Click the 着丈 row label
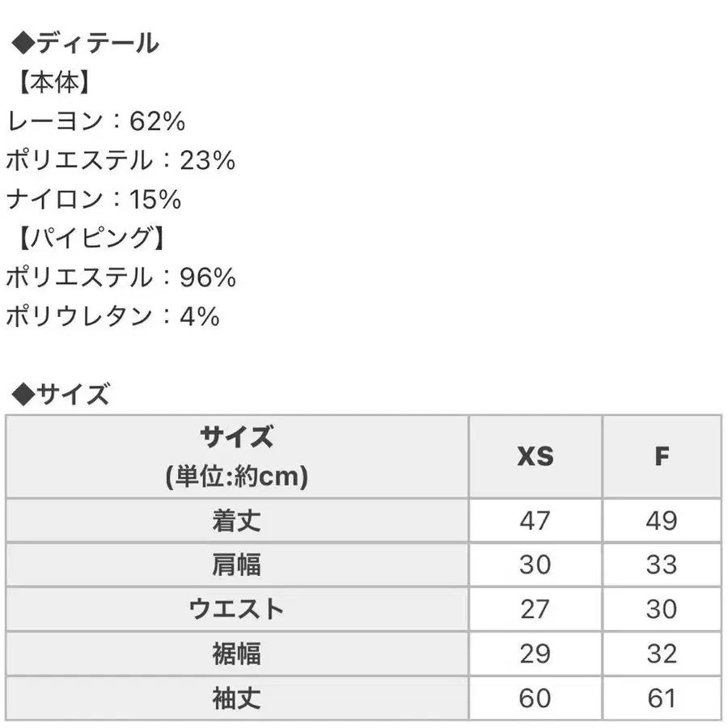The width and height of the screenshot is (728, 728). coord(236,521)
